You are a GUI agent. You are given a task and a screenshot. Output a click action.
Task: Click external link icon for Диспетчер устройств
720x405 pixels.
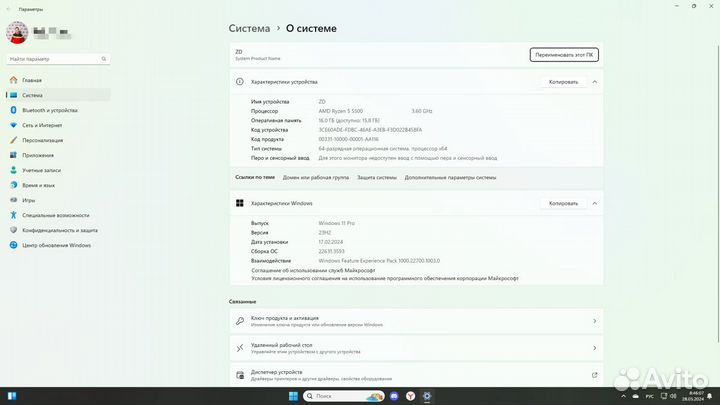pos(595,375)
